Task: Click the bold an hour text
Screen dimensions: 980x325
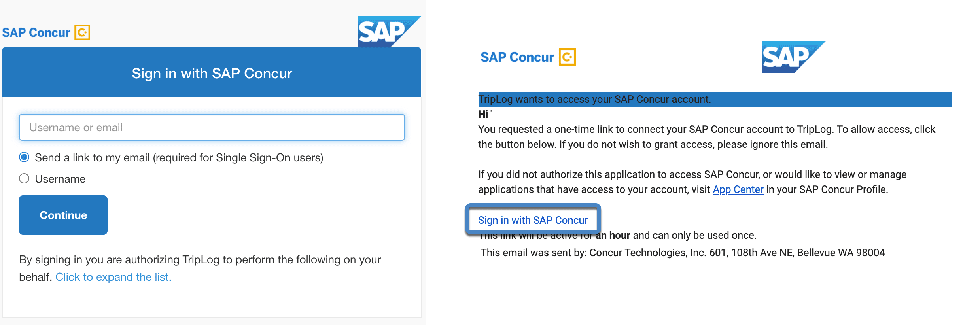Action: click(x=613, y=235)
